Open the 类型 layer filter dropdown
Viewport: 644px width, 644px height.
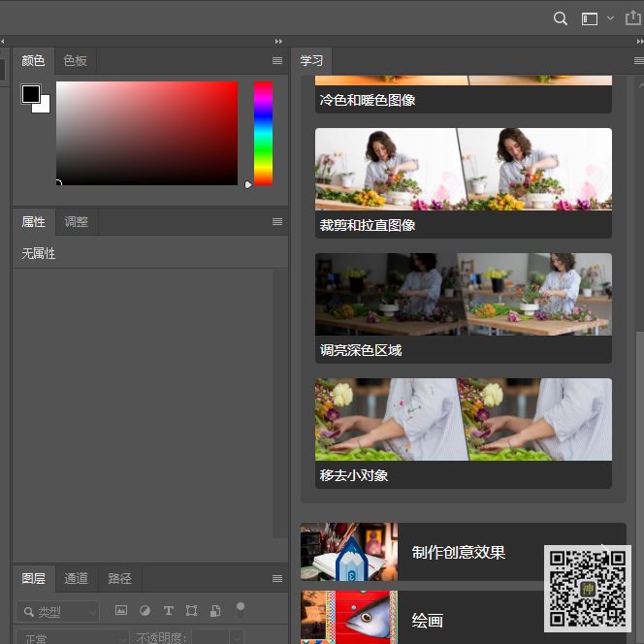tap(58, 612)
